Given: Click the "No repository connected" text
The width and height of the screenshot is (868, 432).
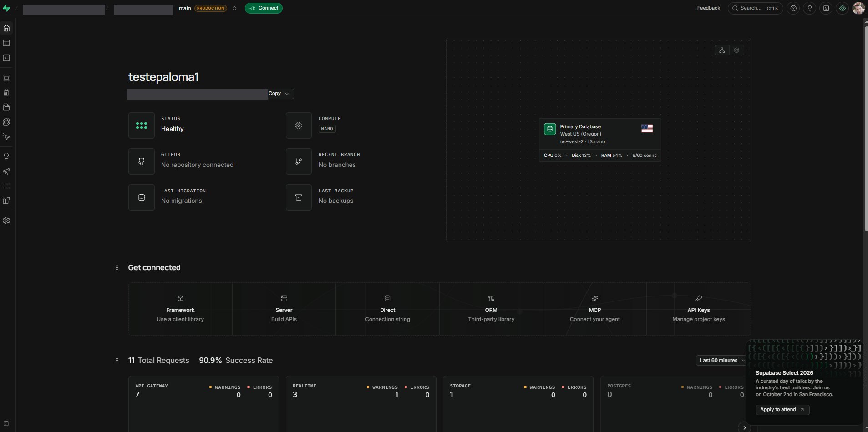Looking at the screenshot, I should [x=197, y=165].
